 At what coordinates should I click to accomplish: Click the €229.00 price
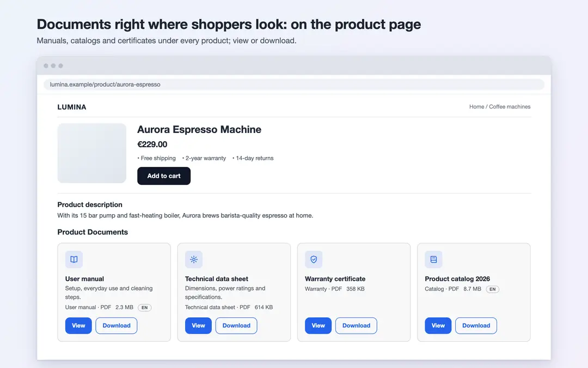click(x=152, y=144)
